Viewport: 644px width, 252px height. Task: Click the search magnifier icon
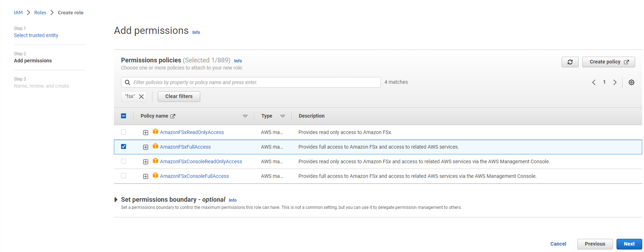[127, 82]
